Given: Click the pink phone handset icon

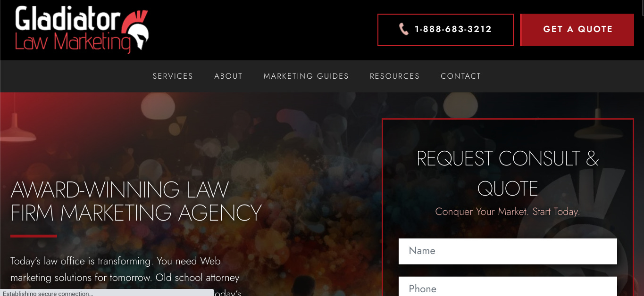Looking at the screenshot, I should [403, 29].
